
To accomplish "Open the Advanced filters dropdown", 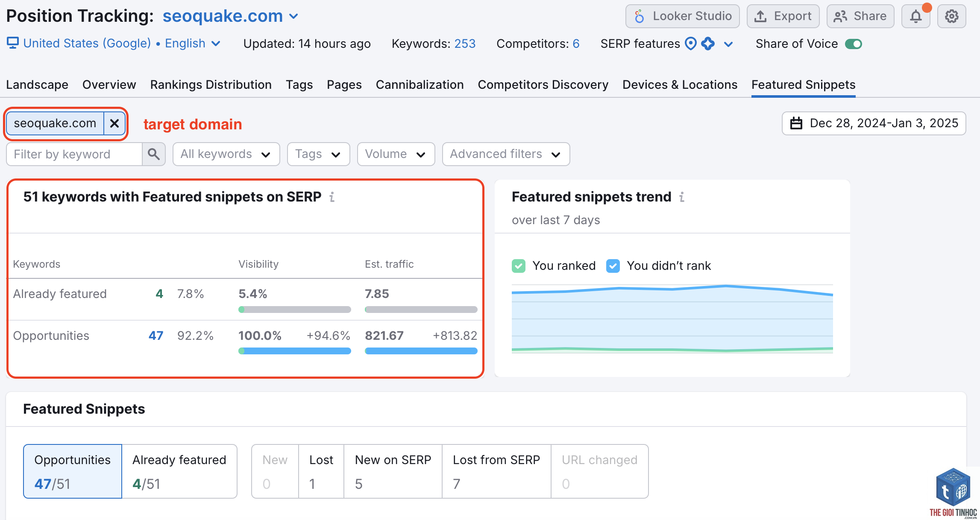I will (506, 154).
